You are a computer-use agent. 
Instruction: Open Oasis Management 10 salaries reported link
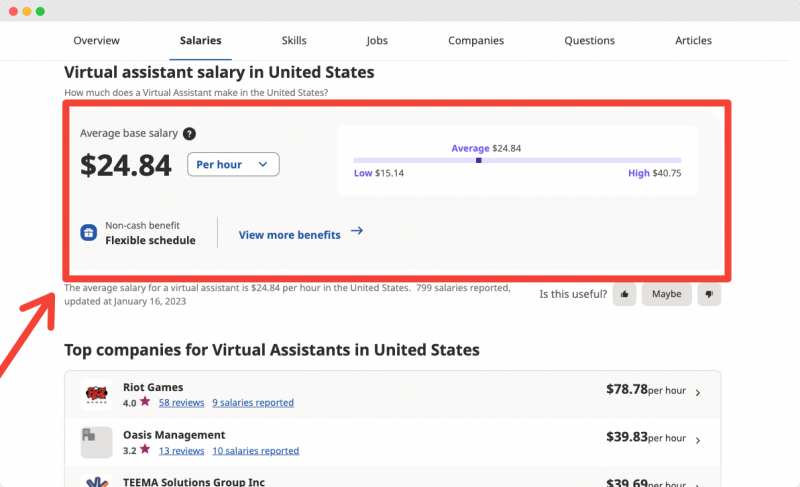tap(256, 451)
